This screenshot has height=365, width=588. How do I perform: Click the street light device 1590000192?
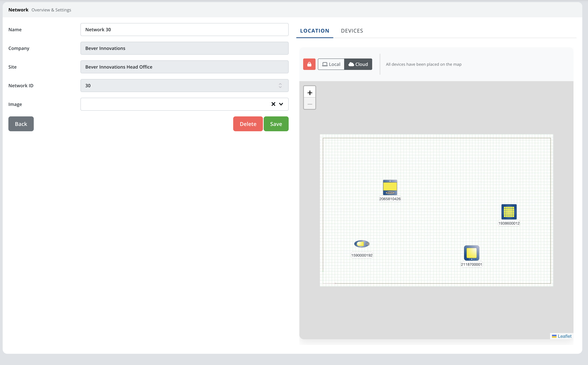362,244
